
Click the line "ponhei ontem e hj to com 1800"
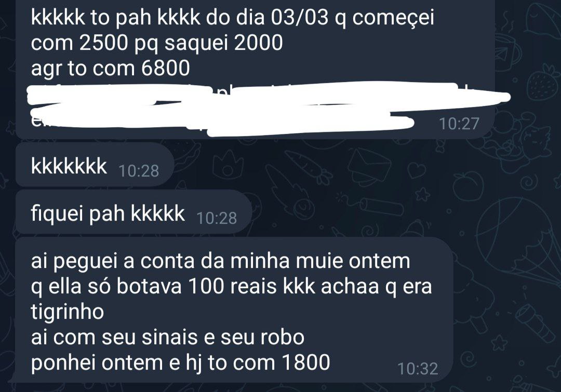[180, 362]
